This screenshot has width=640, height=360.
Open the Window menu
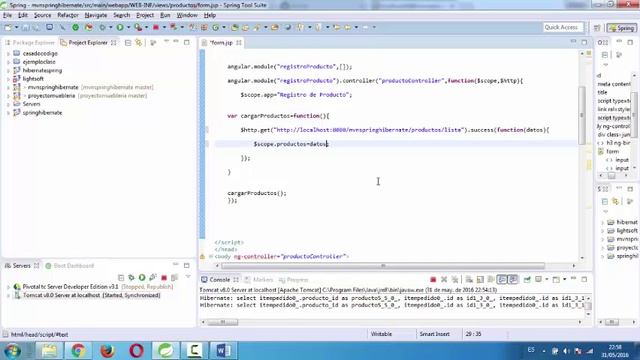click(187, 15)
